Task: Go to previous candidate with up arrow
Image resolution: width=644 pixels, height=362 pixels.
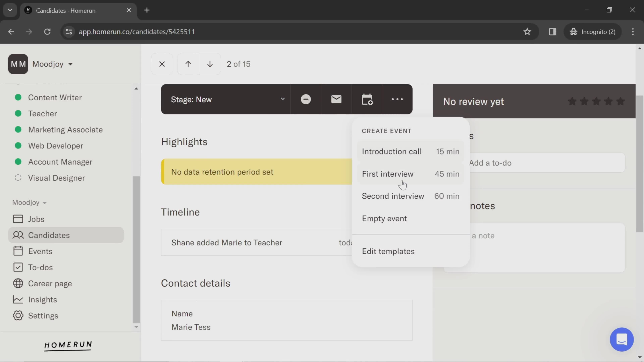Action: point(188,64)
